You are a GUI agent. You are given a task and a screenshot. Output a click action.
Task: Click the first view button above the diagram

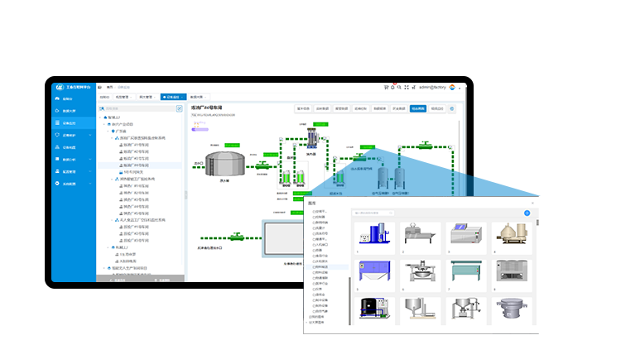point(303,108)
